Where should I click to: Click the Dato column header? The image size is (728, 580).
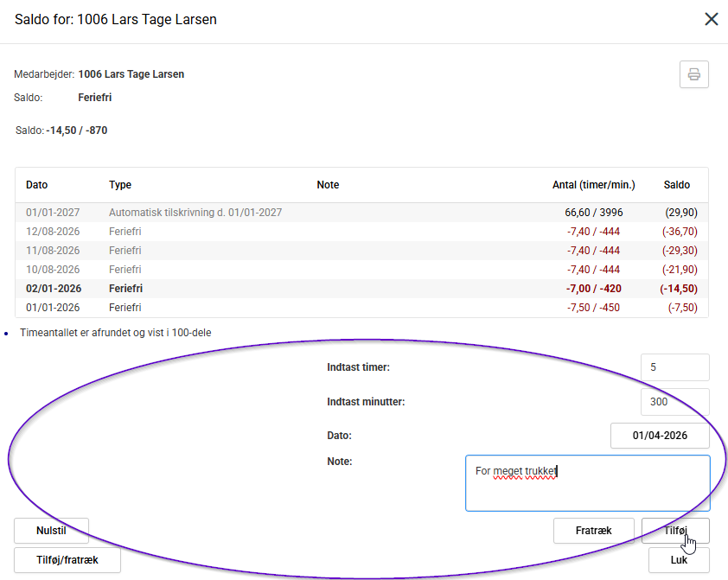[x=37, y=185]
